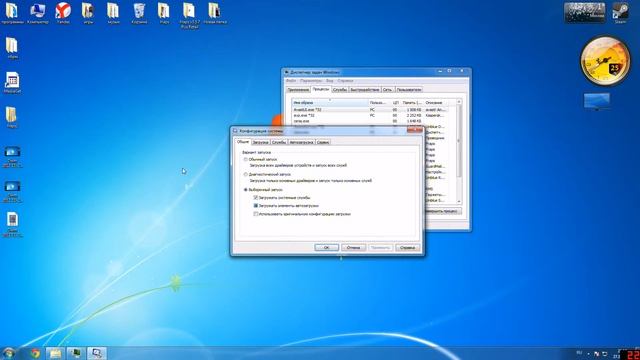Sort processes by ЦП column header

(x=395, y=103)
